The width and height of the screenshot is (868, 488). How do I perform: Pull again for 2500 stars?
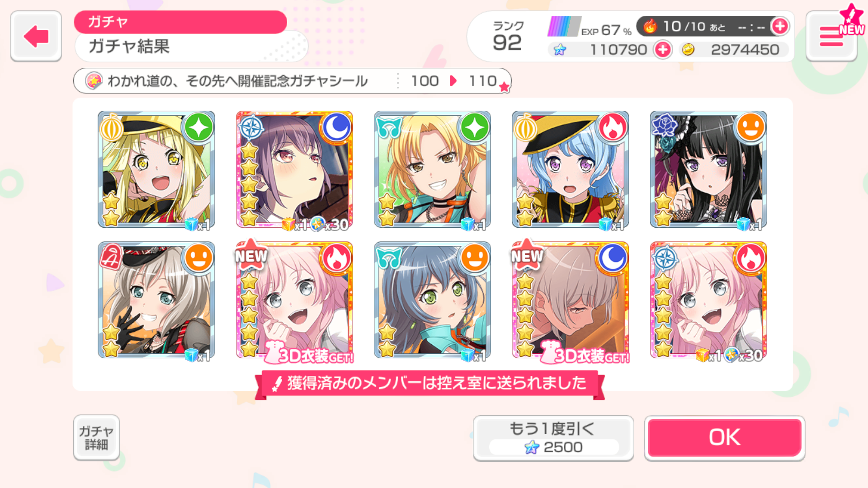[553, 438]
